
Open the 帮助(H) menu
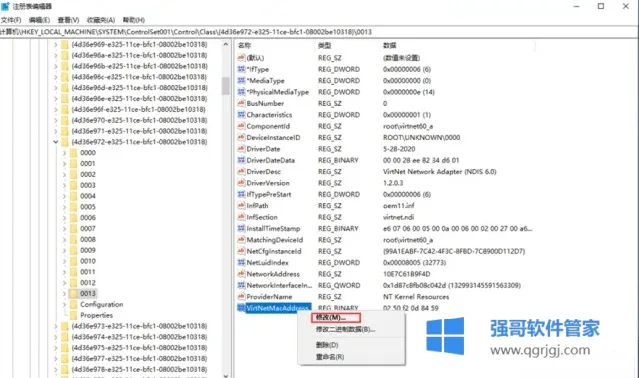coord(134,20)
